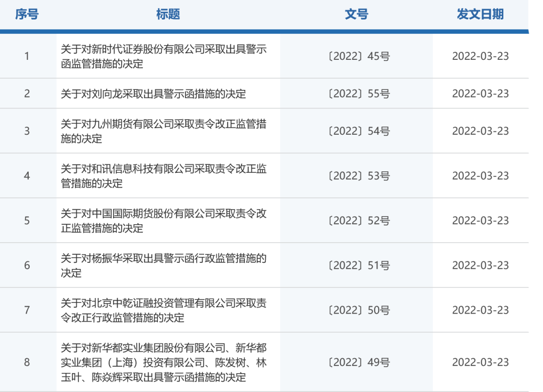Select document number 〔2022〕54号
Screen dimensions: 543x392
click(x=359, y=131)
